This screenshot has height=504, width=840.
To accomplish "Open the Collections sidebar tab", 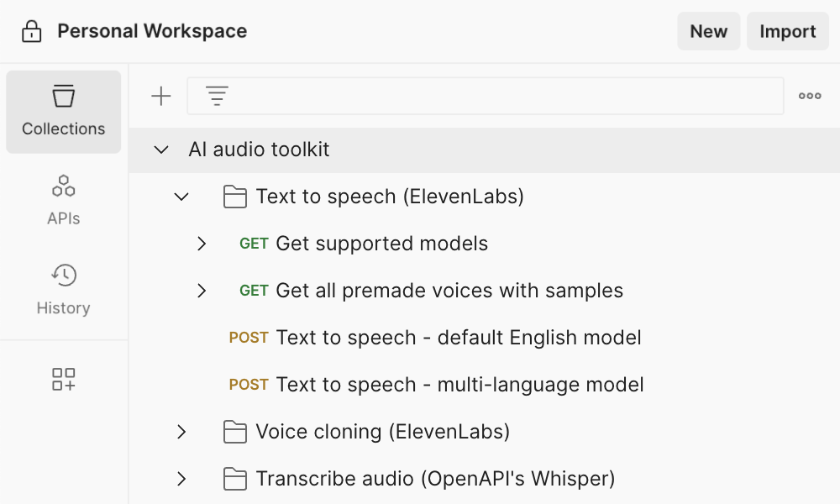I will [64, 112].
